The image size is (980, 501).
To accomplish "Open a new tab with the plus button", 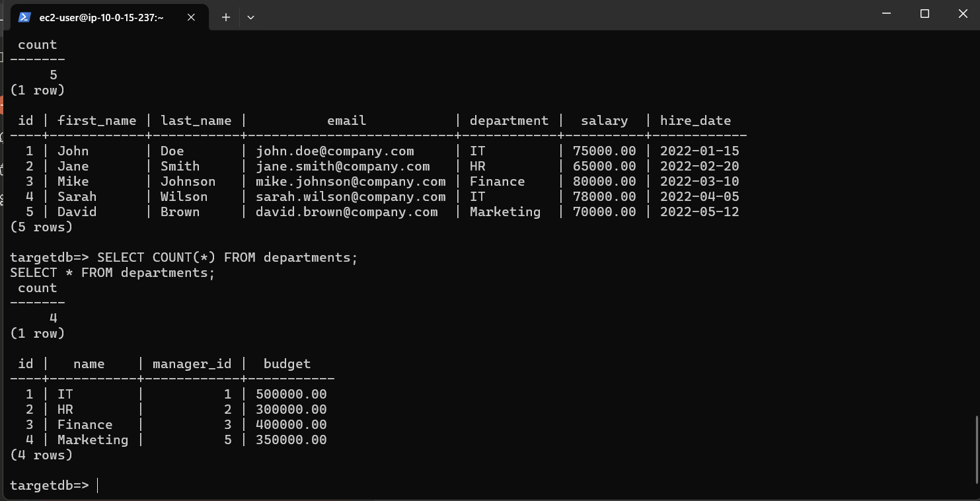I will [225, 17].
